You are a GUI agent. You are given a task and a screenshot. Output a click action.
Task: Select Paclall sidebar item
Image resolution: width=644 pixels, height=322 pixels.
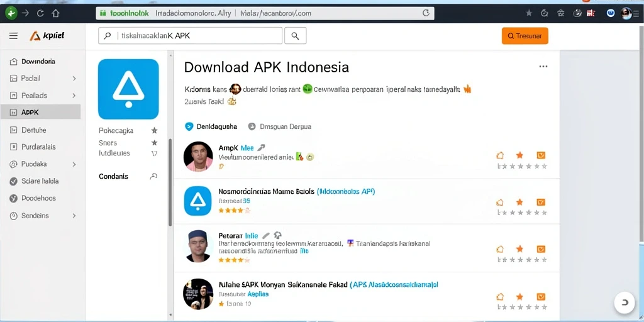(x=31, y=78)
